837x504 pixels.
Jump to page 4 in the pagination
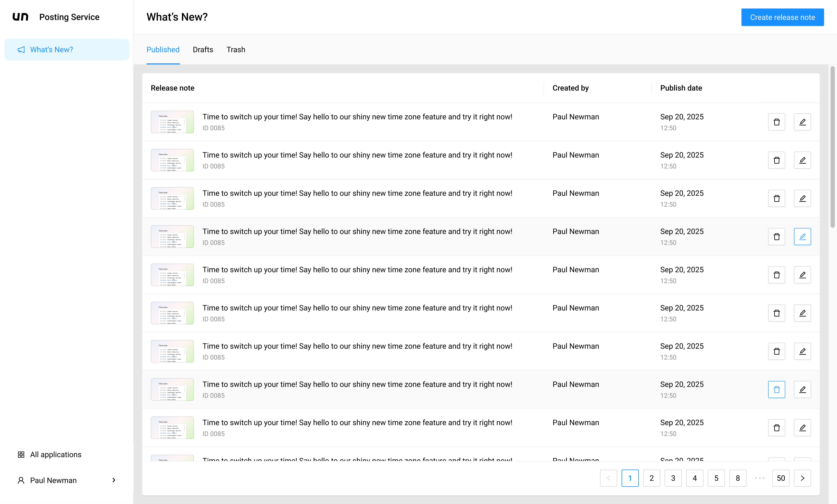click(695, 478)
